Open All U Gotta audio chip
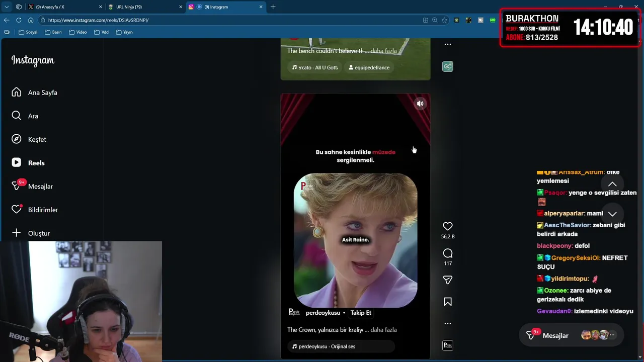This screenshot has width=644, height=362. (x=315, y=67)
